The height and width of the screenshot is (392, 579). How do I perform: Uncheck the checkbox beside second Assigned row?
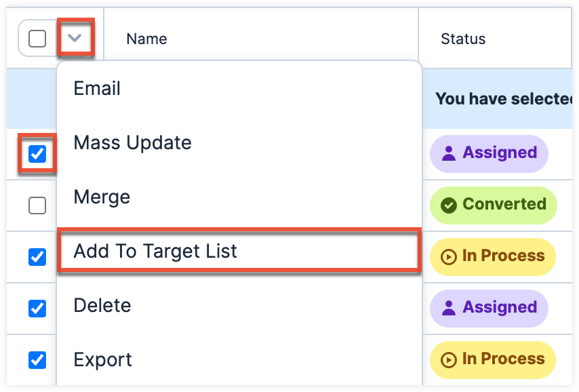click(37, 309)
